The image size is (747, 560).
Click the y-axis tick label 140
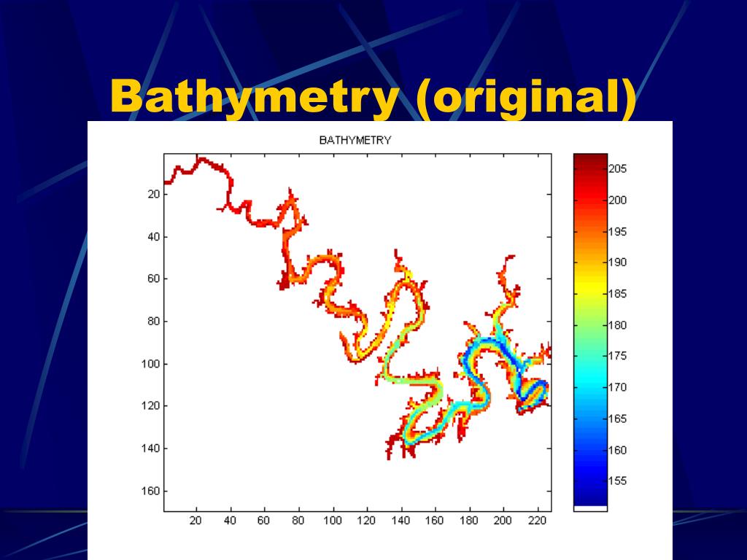(151, 448)
